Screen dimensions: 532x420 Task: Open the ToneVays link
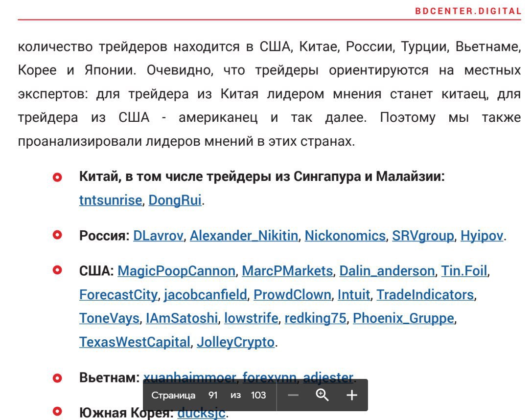[x=109, y=318]
